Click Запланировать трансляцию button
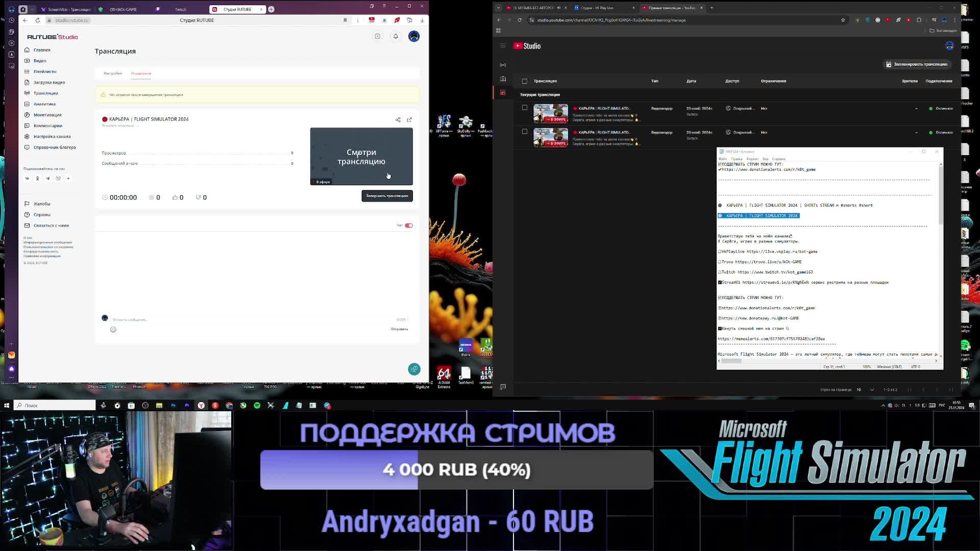Image resolution: width=980 pixels, height=551 pixels. [916, 64]
